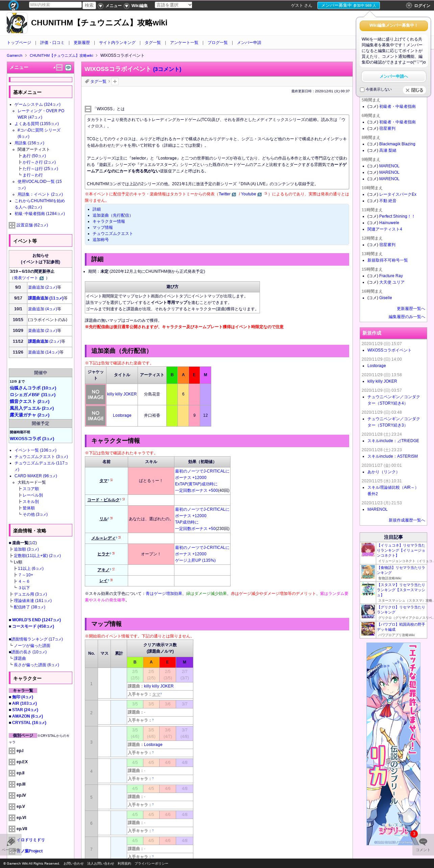Click the 発表ツイート external link icon
The height and width of the screenshot is (868, 434).
(x=42, y=278)
